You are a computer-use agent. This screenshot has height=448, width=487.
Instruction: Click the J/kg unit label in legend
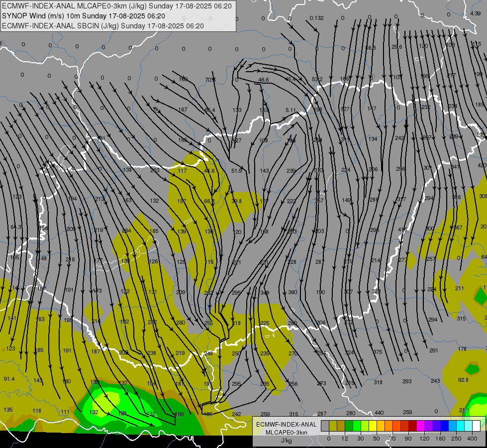[x=286, y=441]
